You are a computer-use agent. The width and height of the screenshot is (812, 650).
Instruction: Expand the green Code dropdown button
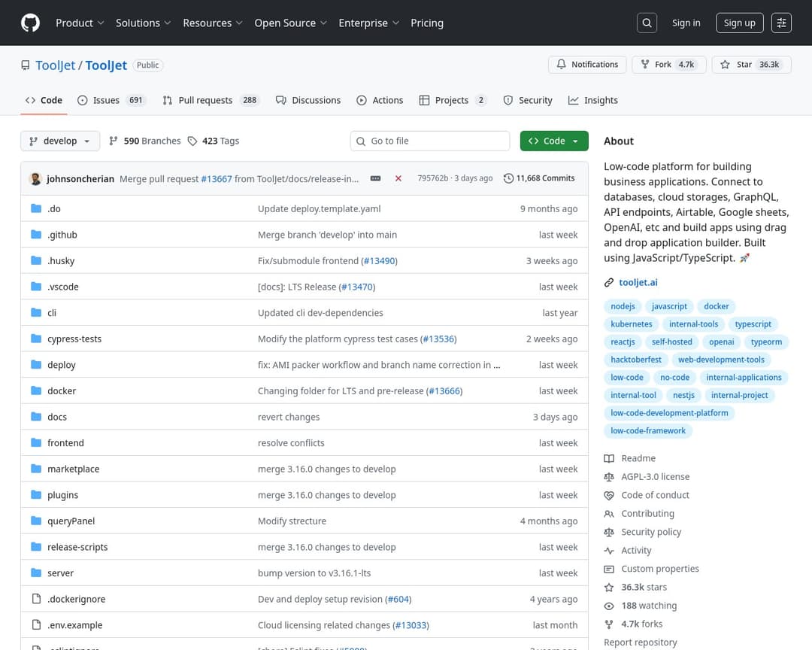[553, 141]
